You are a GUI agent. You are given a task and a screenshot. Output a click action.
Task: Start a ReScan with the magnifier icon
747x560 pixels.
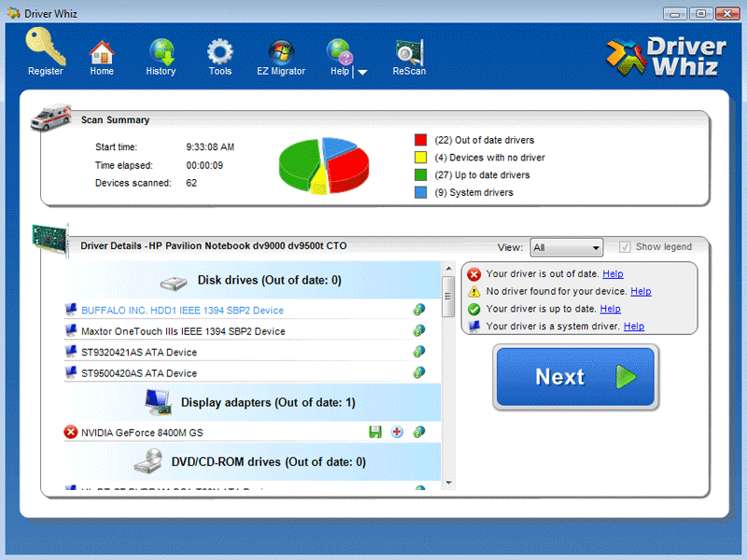point(409,52)
